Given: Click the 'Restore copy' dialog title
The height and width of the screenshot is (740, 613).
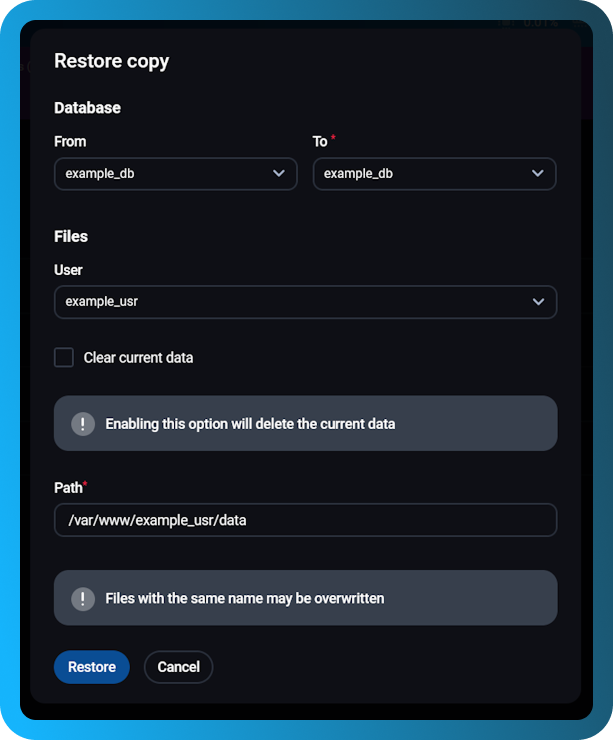Looking at the screenshot, I should click(x=111, y=61).
